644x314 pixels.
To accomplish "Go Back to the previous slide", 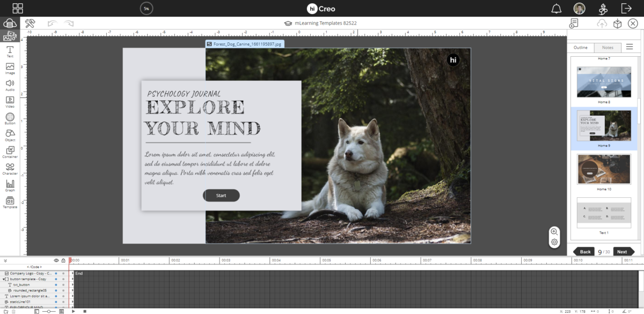I will click(x=585, y=252).
